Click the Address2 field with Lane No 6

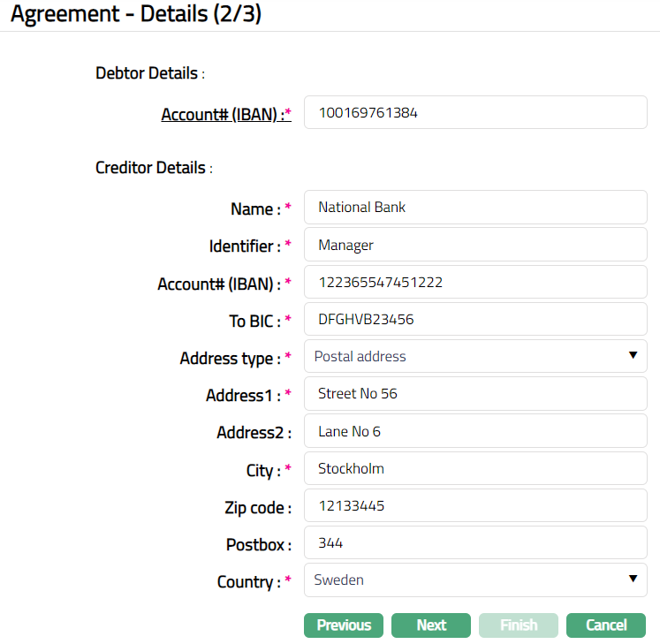[x=475, y=431]
